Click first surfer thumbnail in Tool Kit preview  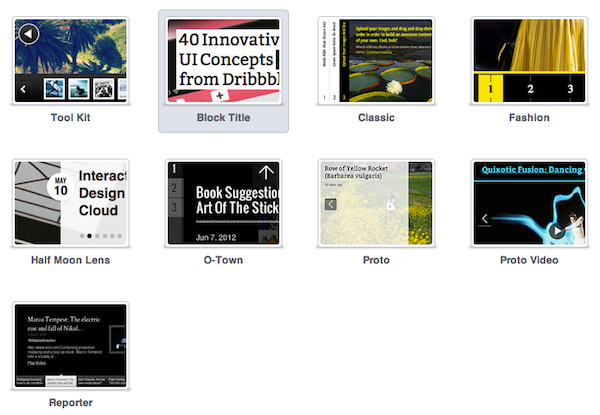click(x=54, y=89)
